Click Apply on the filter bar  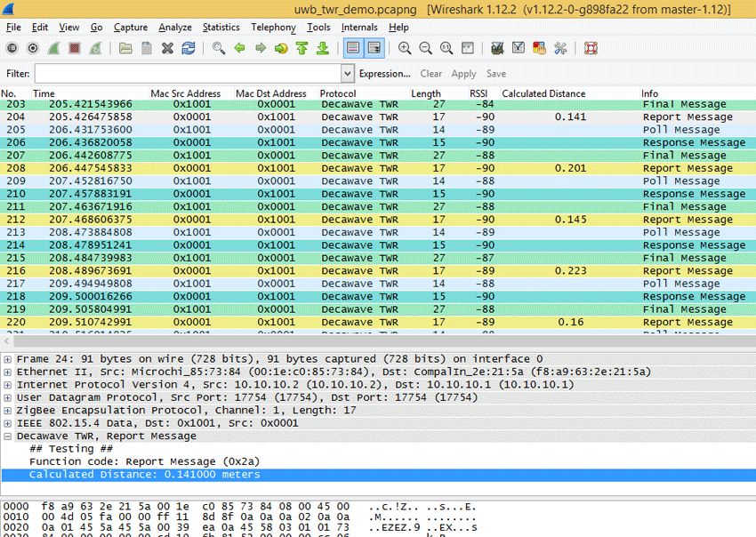[463, 74]
